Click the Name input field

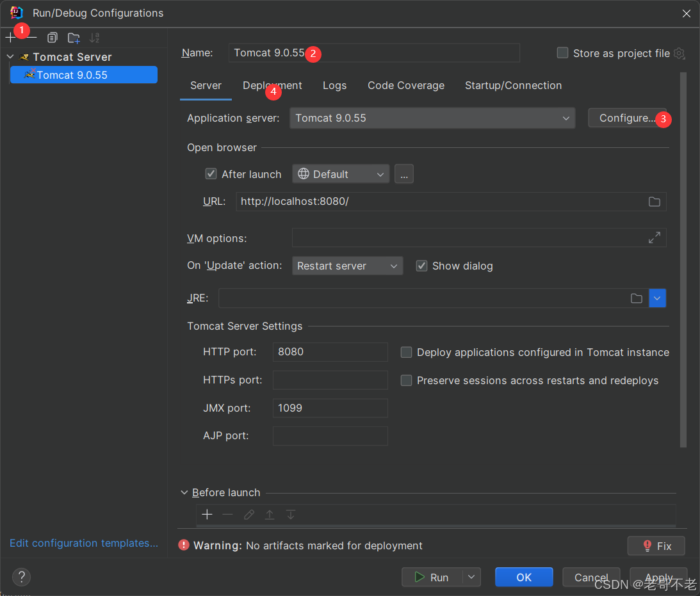[x=374, y=53]
